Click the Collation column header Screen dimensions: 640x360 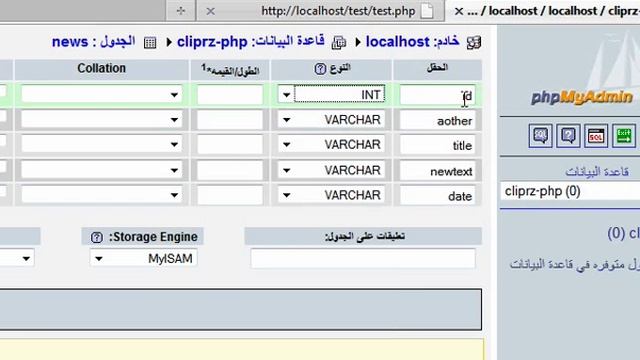pyautogui.click(x=102, y=69)
